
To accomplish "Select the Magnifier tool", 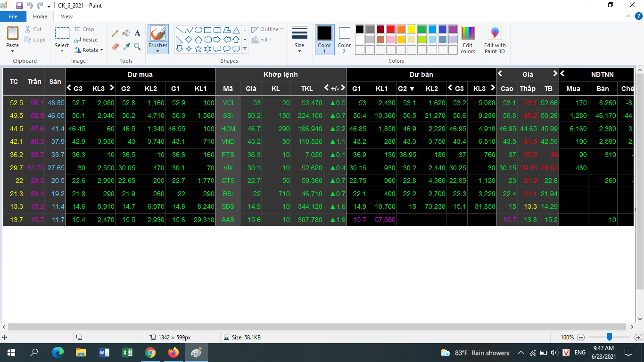I will coord(137,46).
